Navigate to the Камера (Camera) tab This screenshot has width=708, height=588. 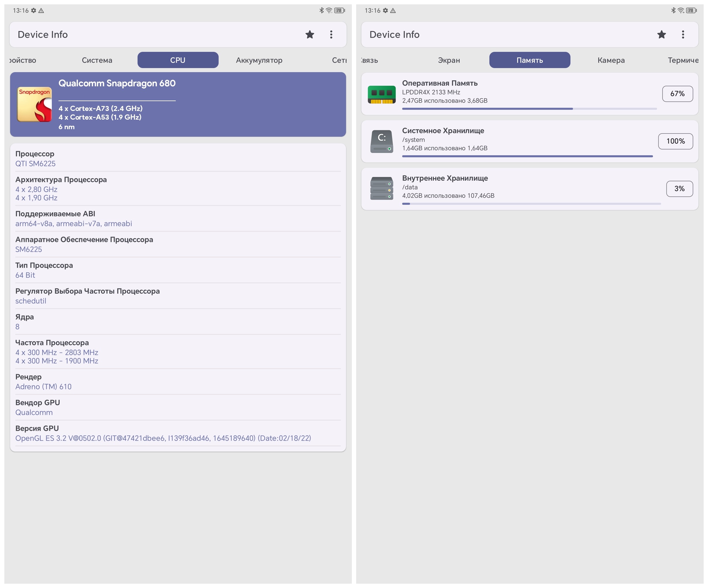coord(610,60)
